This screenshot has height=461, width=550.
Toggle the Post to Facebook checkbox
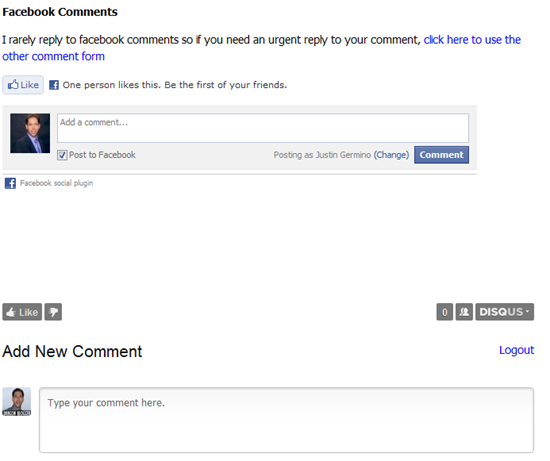tap(62, 155)
